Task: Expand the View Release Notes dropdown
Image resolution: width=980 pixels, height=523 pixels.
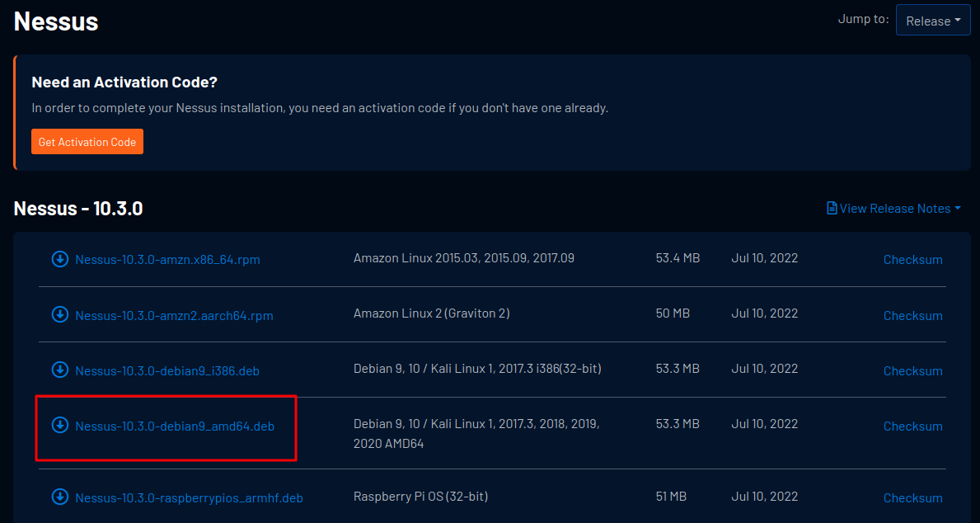Action: pos(893,209)
